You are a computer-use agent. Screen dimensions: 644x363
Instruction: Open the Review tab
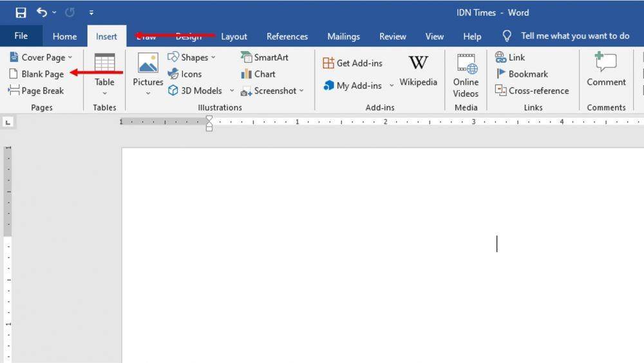[393, 36]
